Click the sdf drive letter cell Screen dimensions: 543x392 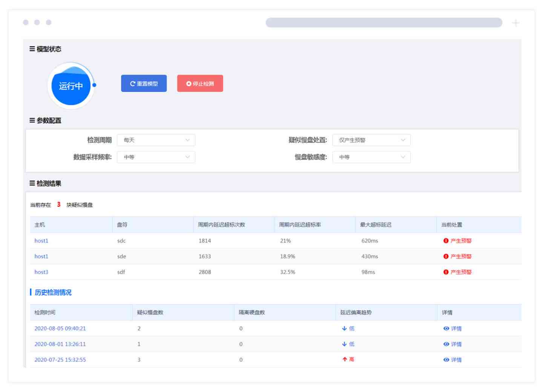(x=121, y=272)
